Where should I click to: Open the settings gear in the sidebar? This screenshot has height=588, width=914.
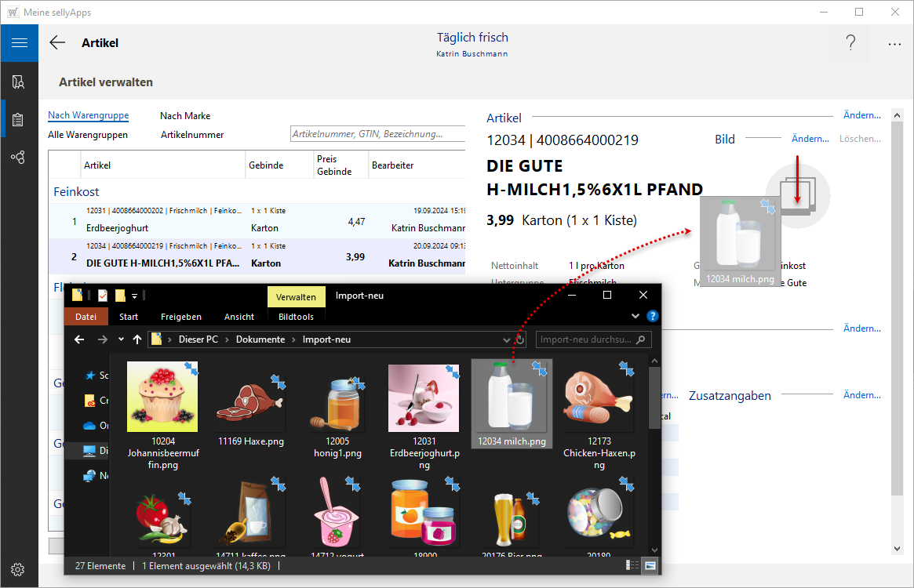pyautogui.click(x=19, y=569)
